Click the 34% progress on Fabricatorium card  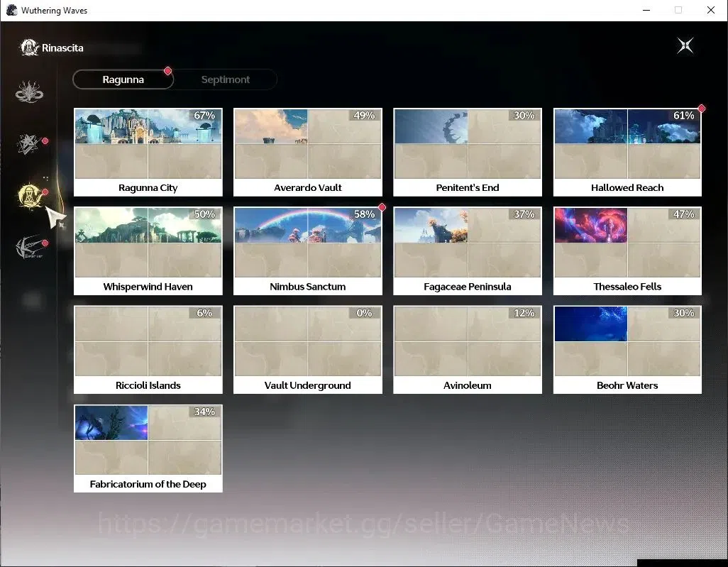pos(205,412)
